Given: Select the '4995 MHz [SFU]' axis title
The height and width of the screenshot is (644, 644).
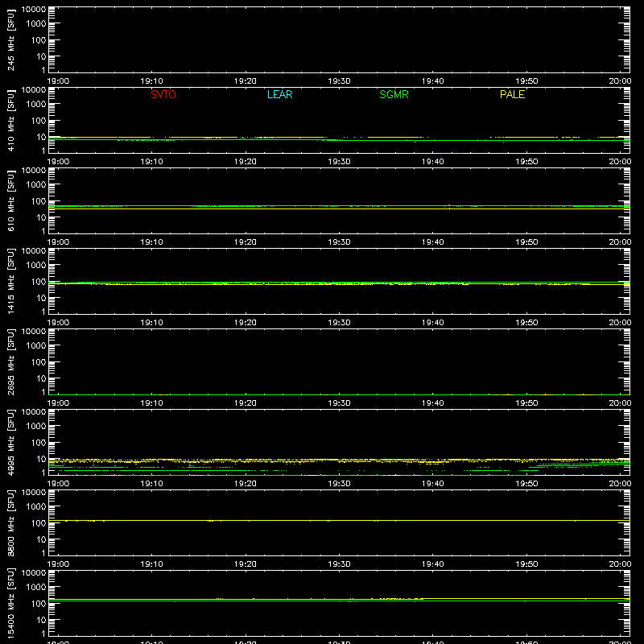Looking at the screenshot, I should (x=11, y=442).
